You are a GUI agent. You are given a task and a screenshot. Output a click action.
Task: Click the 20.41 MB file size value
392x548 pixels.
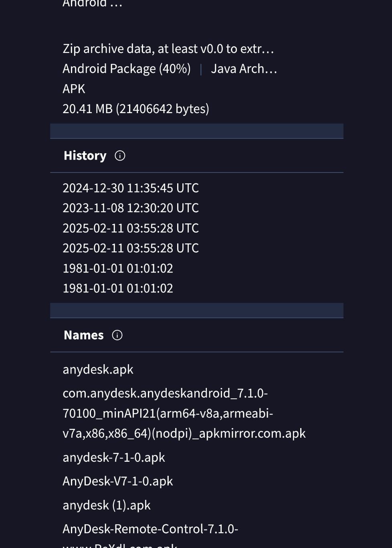pos(136,109)
